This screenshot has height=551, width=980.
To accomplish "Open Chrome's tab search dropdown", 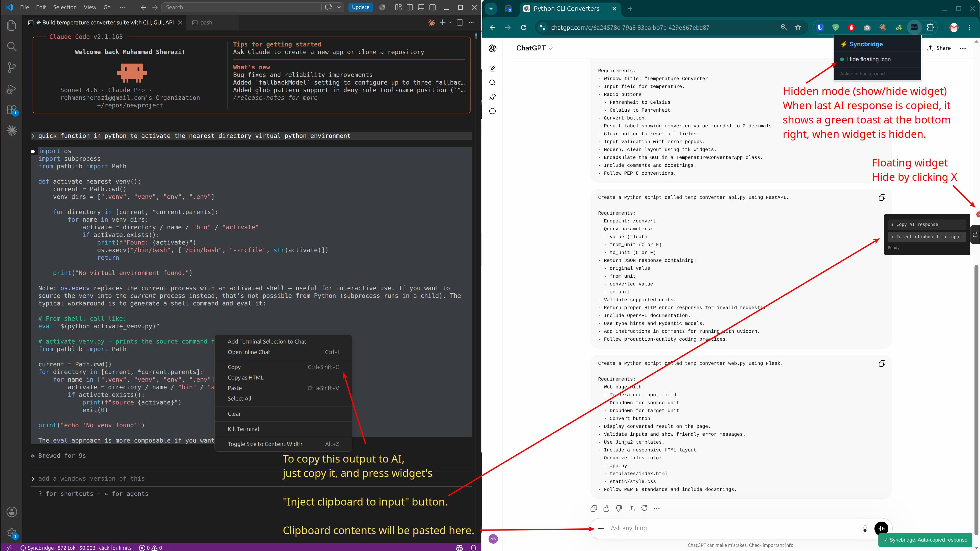I will click(491, 8).
